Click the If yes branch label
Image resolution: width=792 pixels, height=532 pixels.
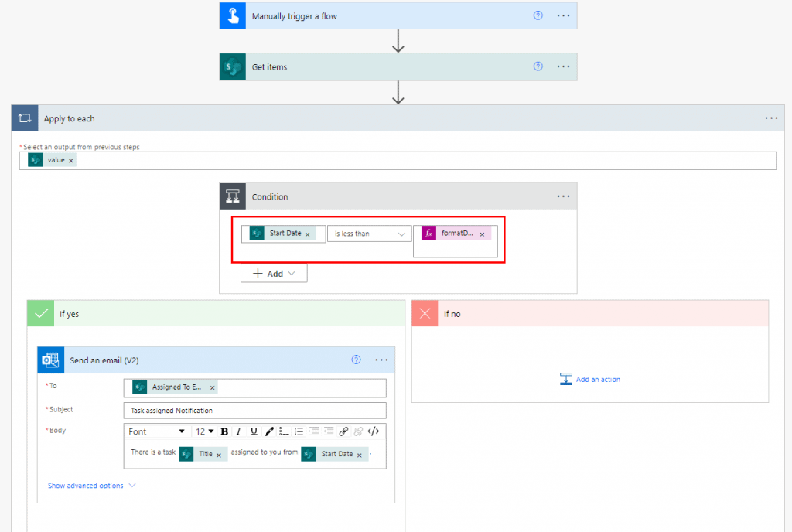[69, 314]
